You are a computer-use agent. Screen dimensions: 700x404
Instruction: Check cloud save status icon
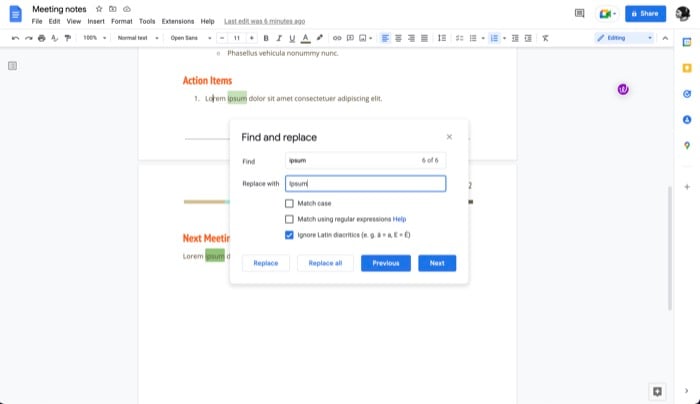[127, 9]
